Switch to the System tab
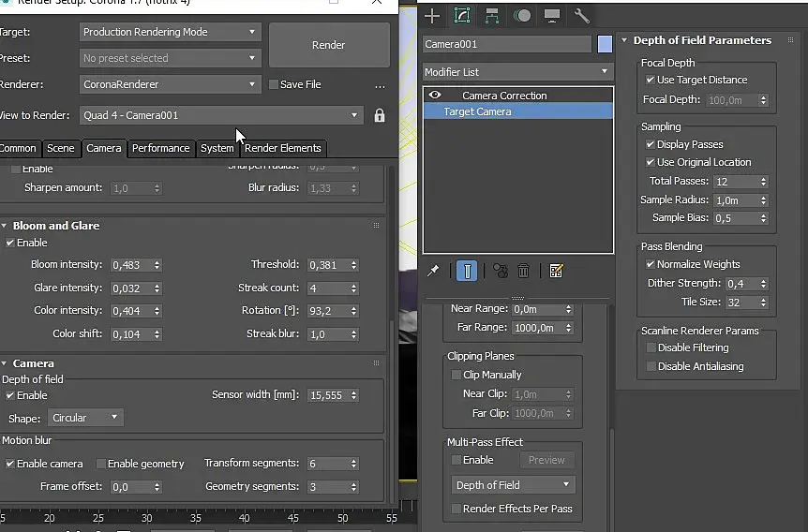 pyautogui.click(x=217, y=148)
